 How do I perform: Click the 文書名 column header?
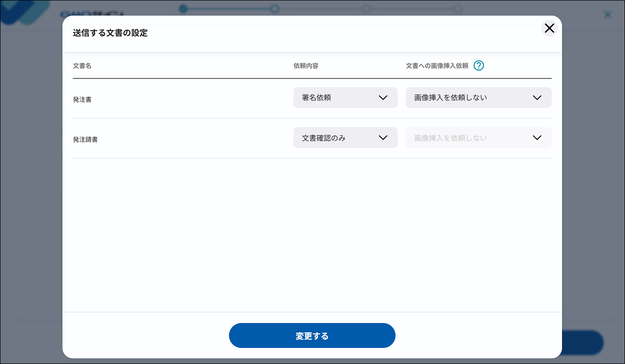click(82, 66)
